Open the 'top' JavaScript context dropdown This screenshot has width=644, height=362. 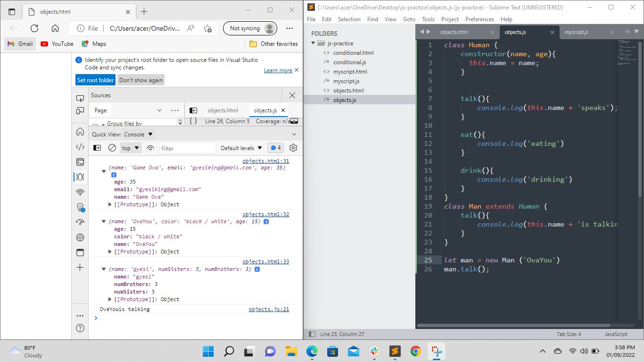[x=131, y=148]
